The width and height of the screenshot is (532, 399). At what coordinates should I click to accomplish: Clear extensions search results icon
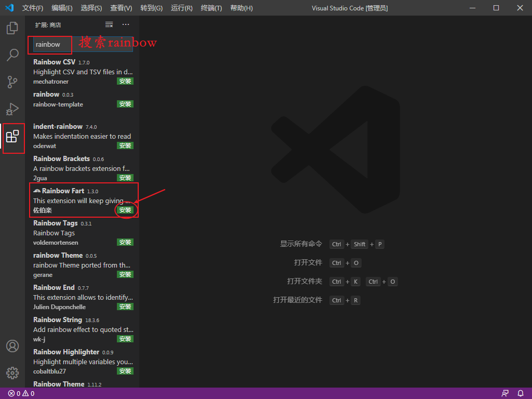[x=109, y=24]
